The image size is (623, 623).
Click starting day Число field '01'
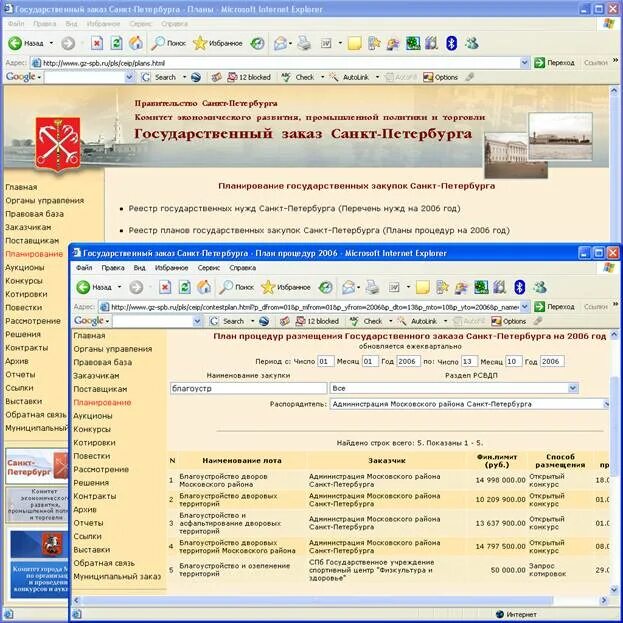325,362
